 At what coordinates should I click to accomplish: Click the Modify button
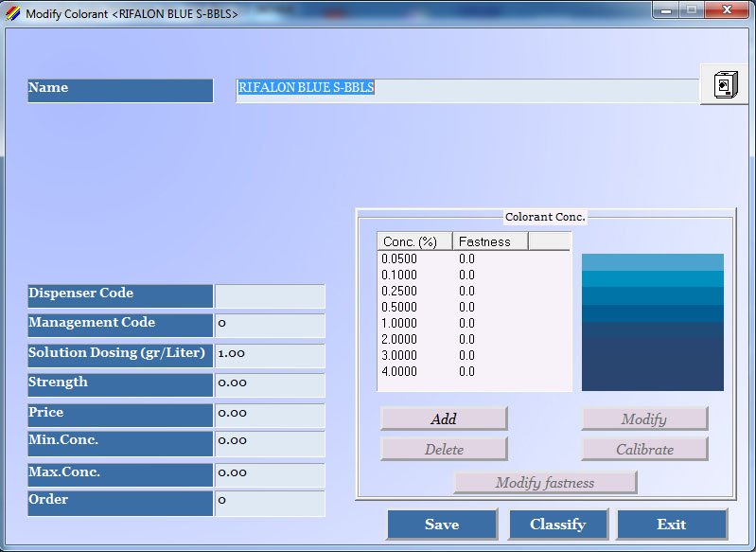[644, 418]
